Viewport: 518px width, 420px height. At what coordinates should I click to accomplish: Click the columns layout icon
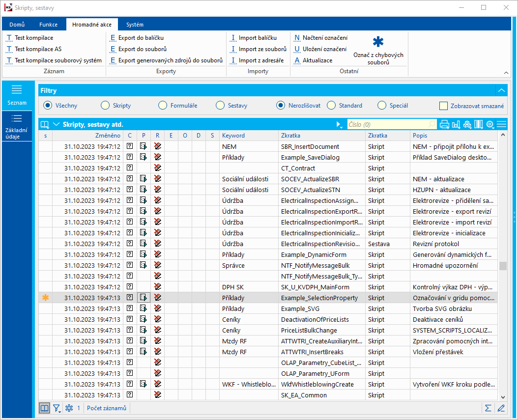coord(478,124)
